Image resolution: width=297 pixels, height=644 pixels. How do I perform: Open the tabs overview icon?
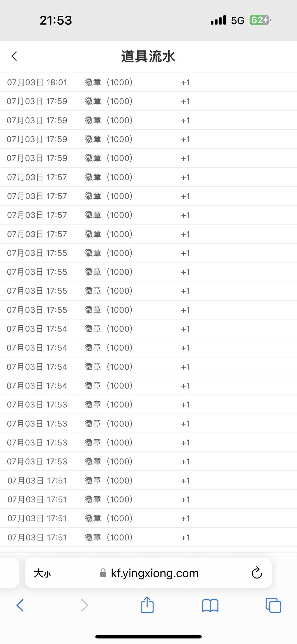[x=273, y=605]
